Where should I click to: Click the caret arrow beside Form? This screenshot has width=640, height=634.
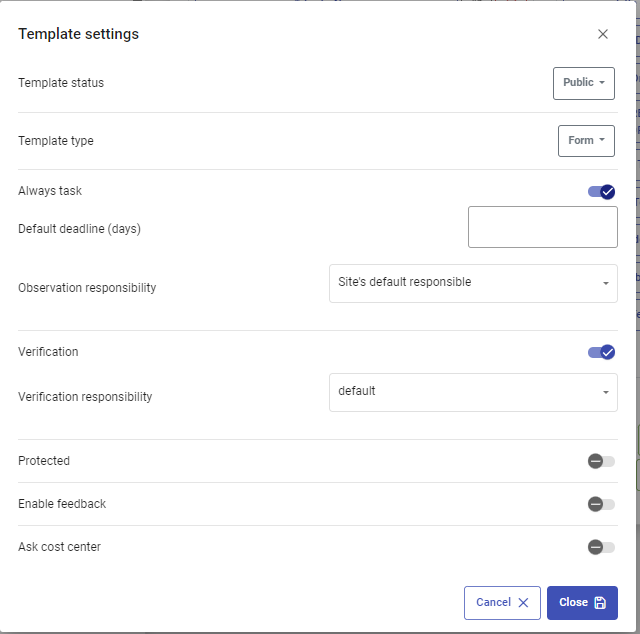(602, 140)
